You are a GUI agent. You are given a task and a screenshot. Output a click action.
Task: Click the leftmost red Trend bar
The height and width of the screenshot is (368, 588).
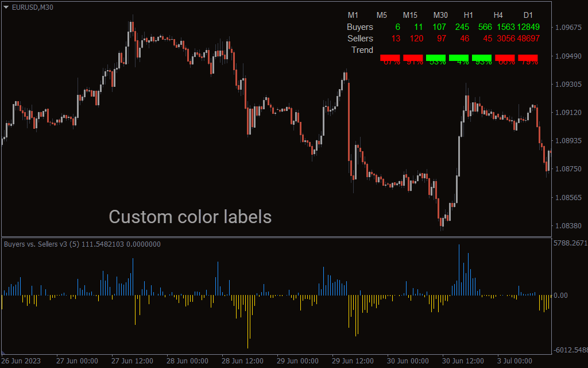tap(390, 57)
